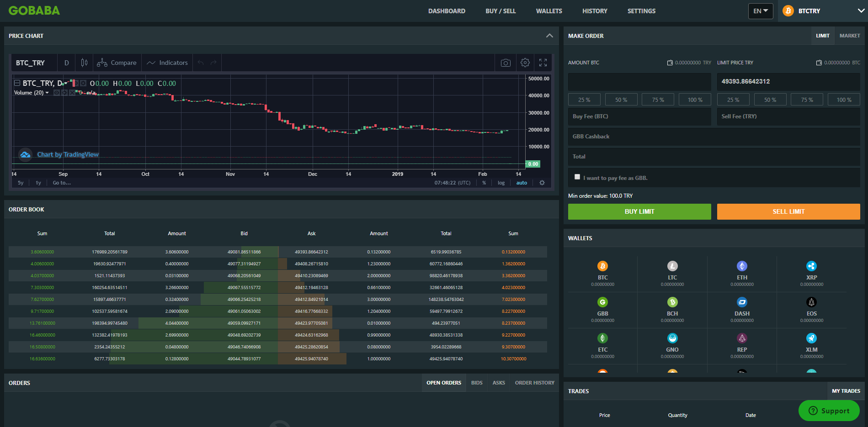
Task: Take a chart snapshot with the camera icon
Action: coord(506,63)
